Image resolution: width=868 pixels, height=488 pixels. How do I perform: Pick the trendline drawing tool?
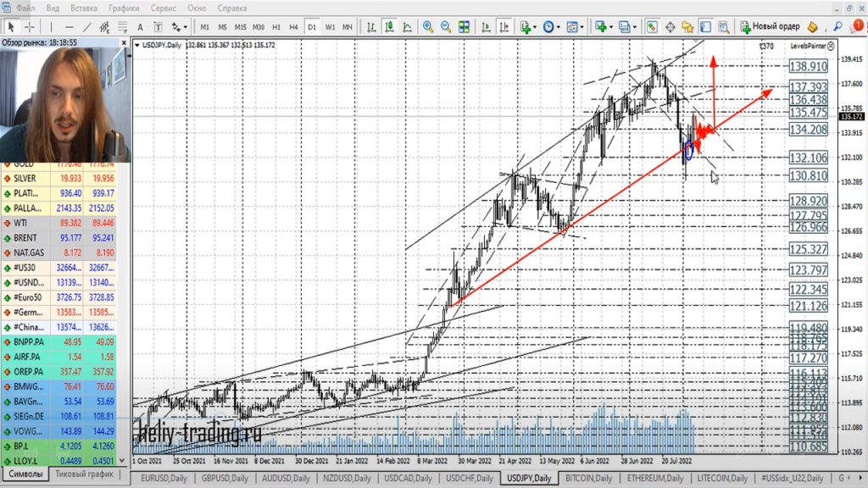(x=88, y=26)
